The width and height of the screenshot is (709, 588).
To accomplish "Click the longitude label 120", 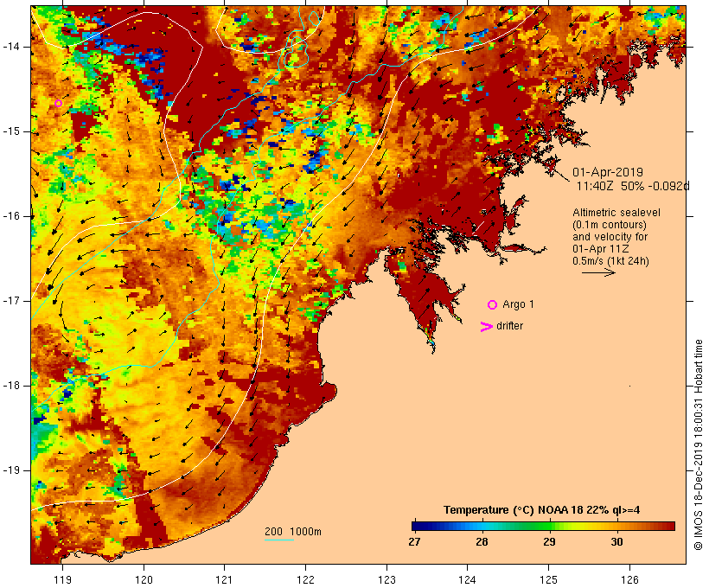I will [144, 580].
